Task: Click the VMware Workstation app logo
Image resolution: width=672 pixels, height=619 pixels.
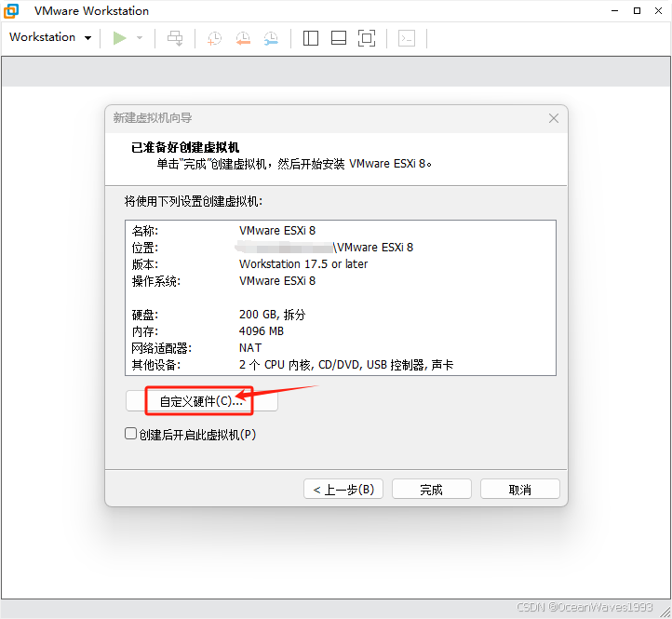Action: [x=11, y=11]
